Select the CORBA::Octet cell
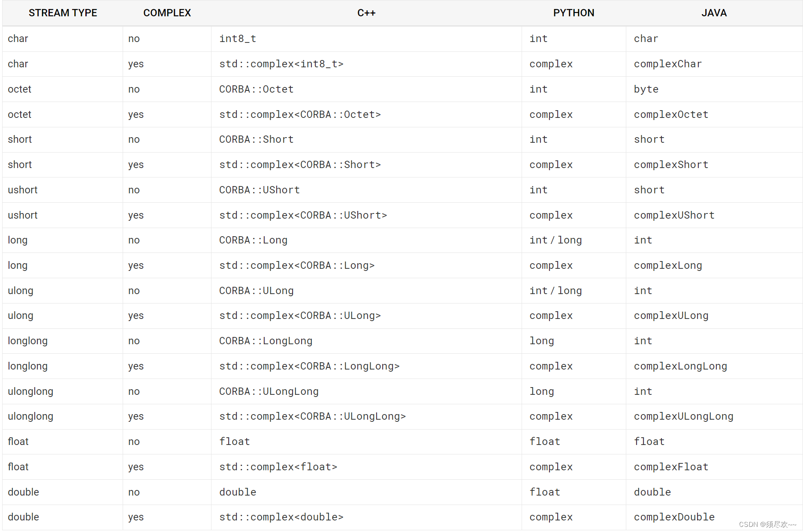Image resolution: width=803 pixels, height=532 pixels. 257,89
